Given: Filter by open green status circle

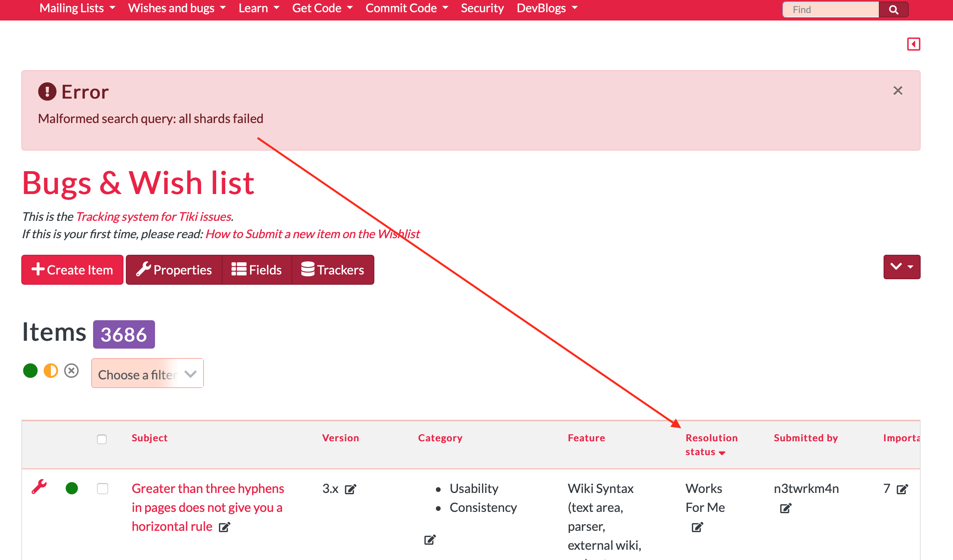Looking at the screenshot, I should point(30,371).
